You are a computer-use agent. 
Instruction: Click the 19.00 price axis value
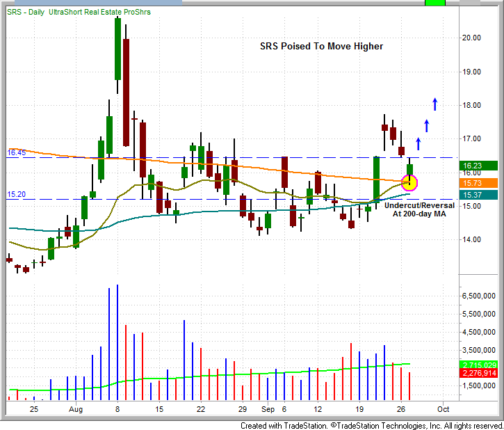471,72
